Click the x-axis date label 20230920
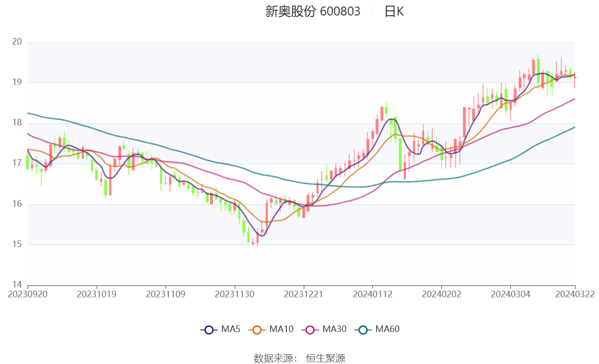The width and height of the screenshot is (599, 364). coord(28,294)
